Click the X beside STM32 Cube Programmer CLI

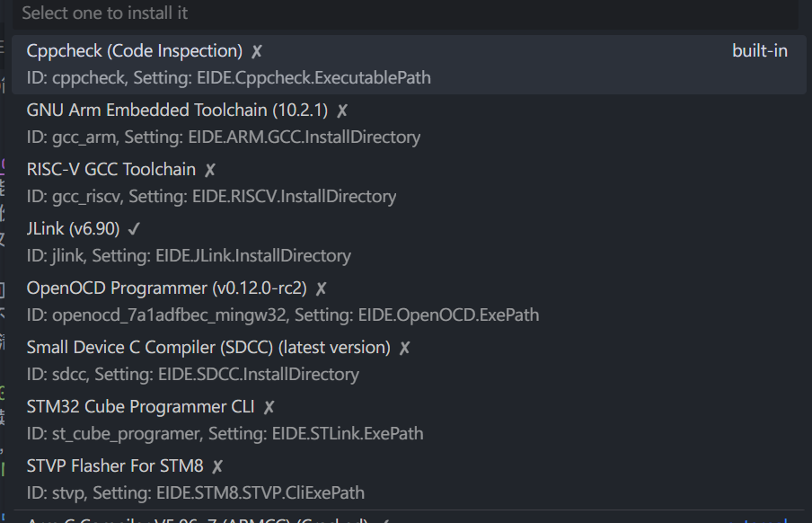point(268,406)
